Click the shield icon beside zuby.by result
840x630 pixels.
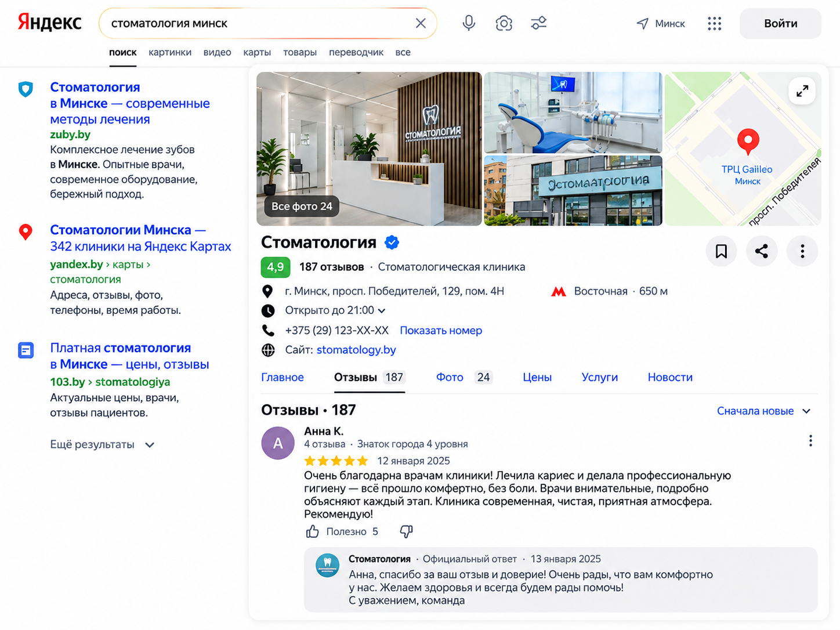click(26, 89)
